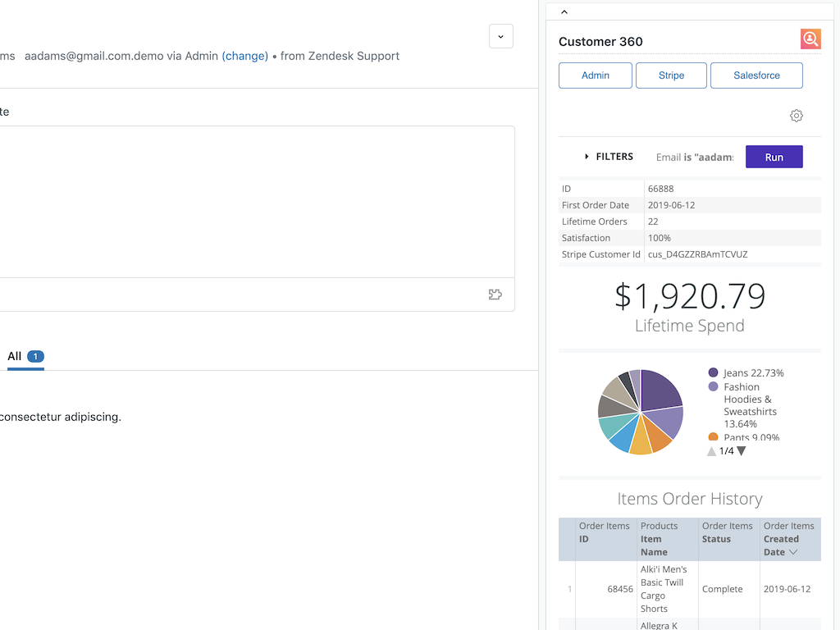Click the puzzle piece icon in editor

click(x=495, y=294)
